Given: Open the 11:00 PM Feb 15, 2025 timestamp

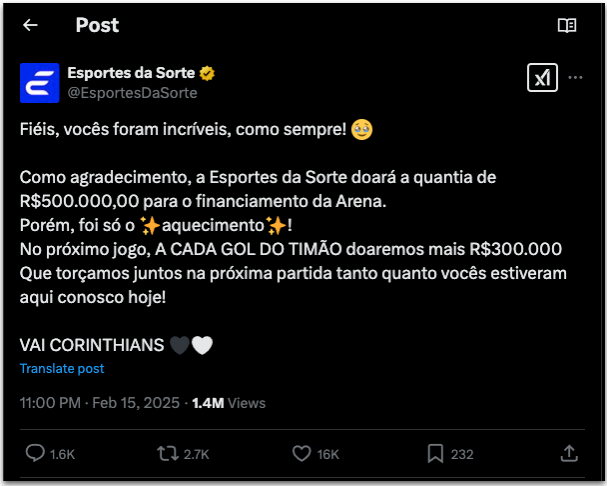Looking at the screenshot, I should 100,402.
